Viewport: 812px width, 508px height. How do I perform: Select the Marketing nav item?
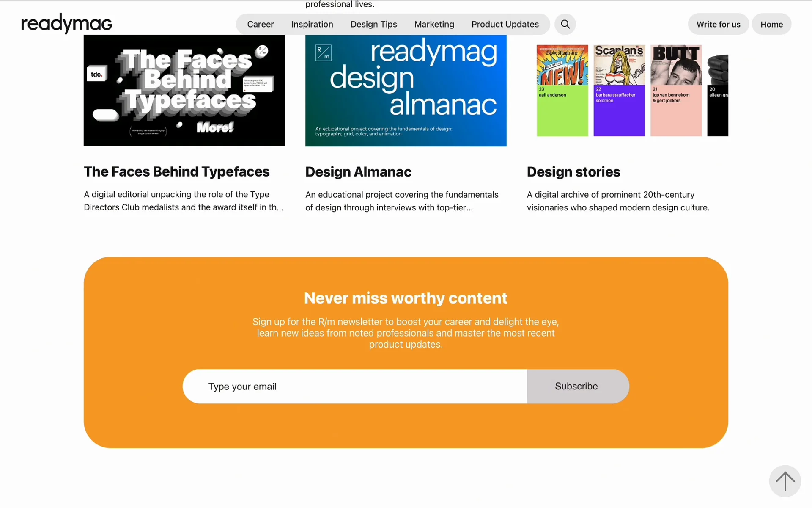(x=434, y=24)
